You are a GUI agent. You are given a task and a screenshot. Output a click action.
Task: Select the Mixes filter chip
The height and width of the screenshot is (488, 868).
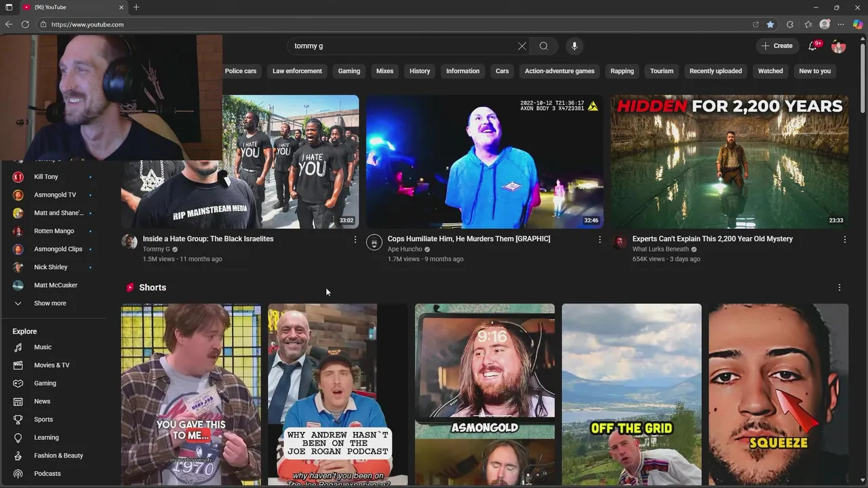point(384,71)
